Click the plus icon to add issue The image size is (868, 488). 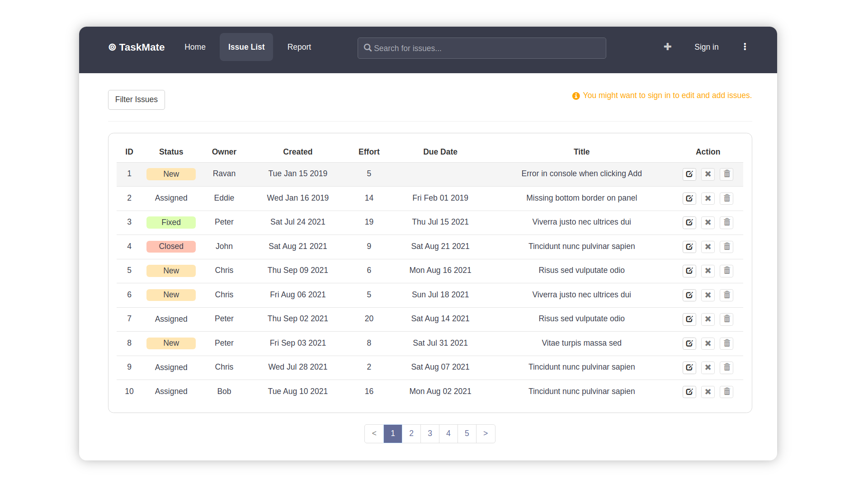pos(667,47)
